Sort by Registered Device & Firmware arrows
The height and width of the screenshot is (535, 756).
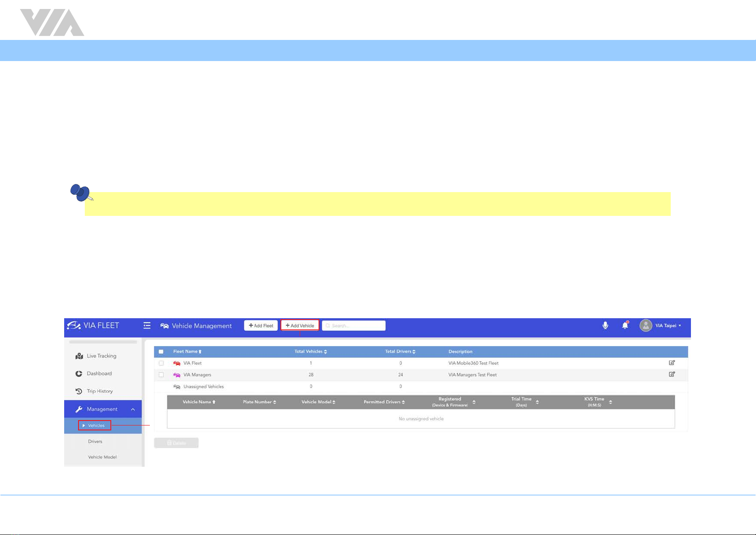point(474,402)
